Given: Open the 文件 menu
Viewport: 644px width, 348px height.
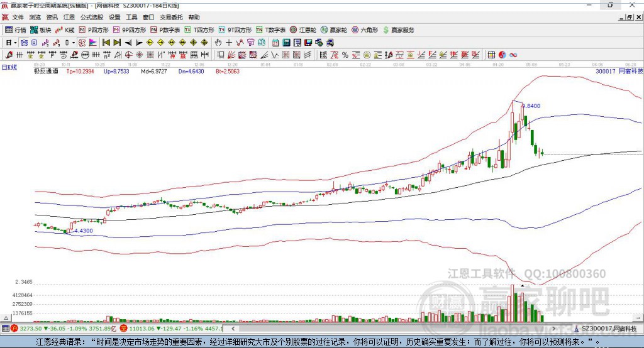Looking at the screenshot, I should [x=18, y=17].
